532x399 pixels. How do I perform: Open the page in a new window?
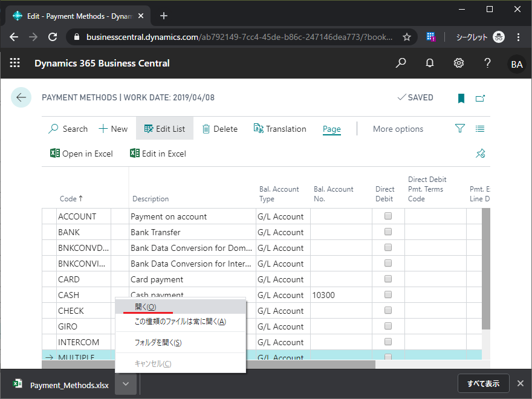(x=480, y=98)
